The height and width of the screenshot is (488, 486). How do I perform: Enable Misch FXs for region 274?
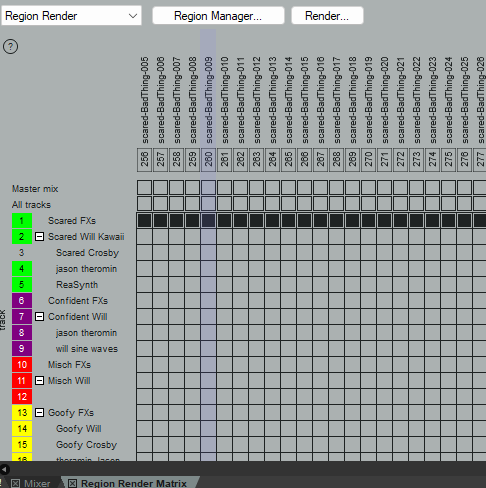(432, 365)
